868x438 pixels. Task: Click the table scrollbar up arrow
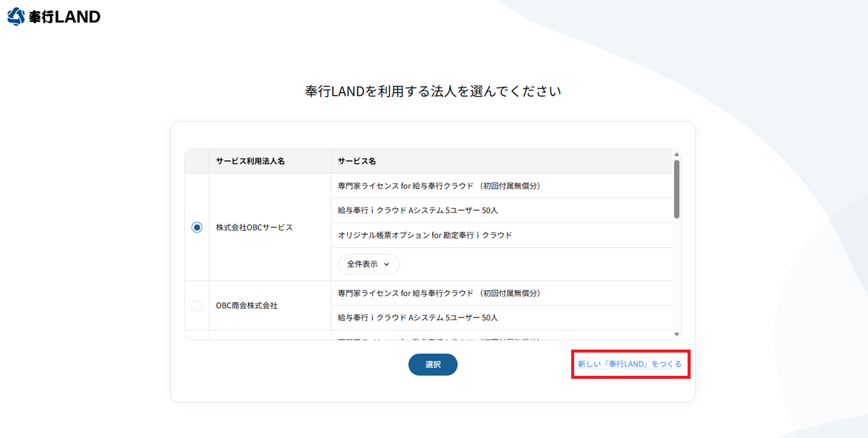click(677, 154)
